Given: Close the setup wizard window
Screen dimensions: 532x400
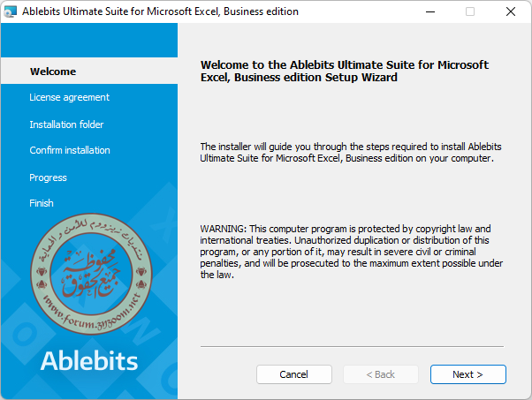Looking at the screenshot, I should [510, 11].
